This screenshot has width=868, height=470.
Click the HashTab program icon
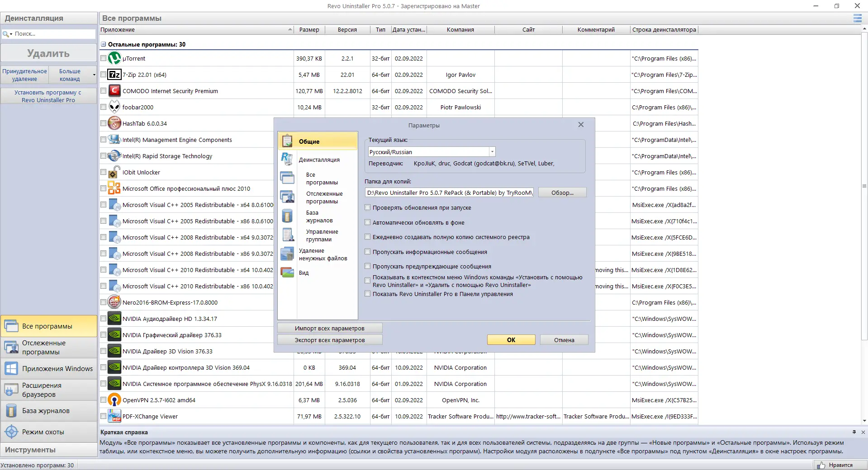click(114, 123)
